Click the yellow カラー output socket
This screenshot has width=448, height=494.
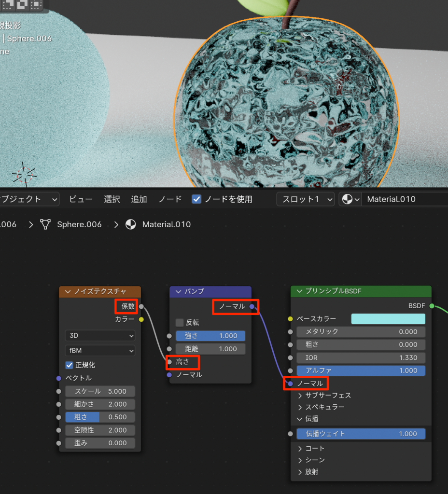141,319
